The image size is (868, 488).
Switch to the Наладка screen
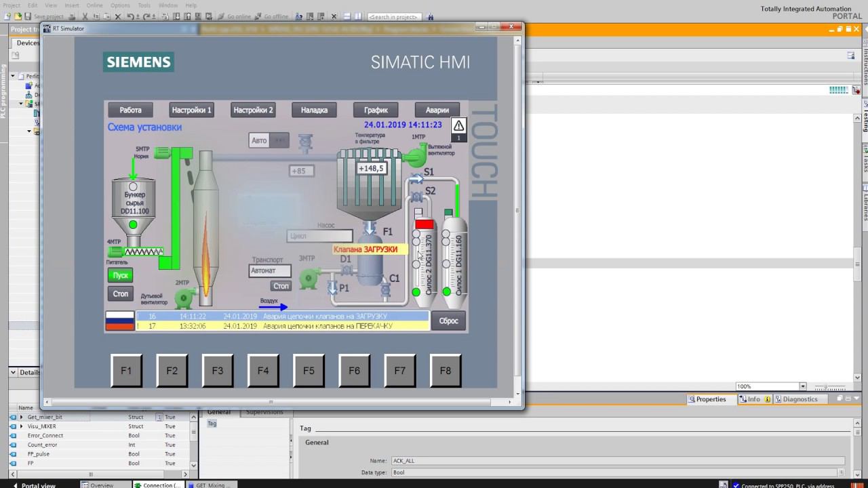coord(314,110)
